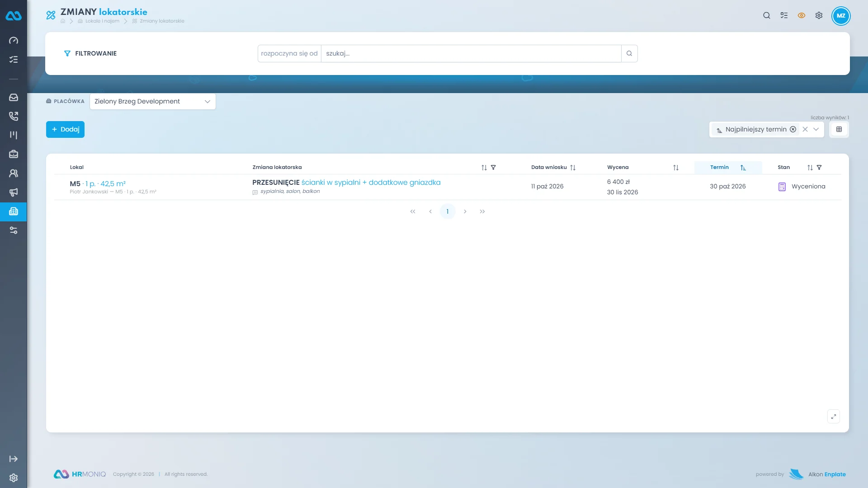
Task: Open the dashboard gauge icon in sidebar
Action: [14, 41]
